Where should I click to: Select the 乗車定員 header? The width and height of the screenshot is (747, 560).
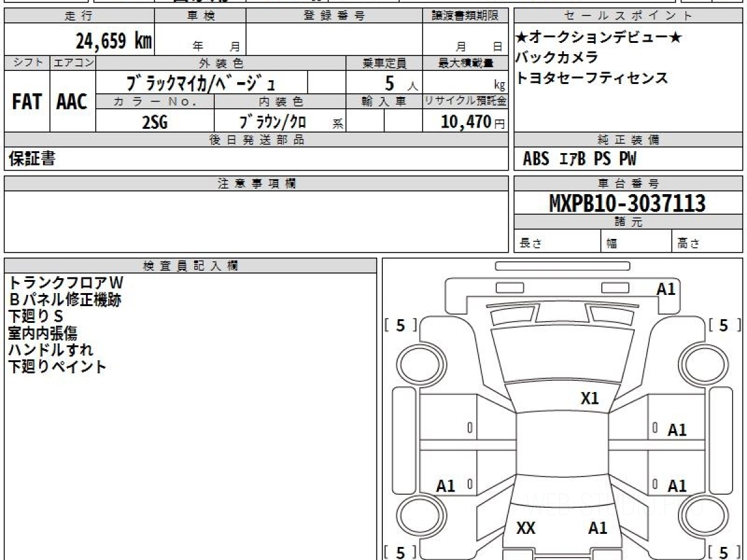pos(384,63)
